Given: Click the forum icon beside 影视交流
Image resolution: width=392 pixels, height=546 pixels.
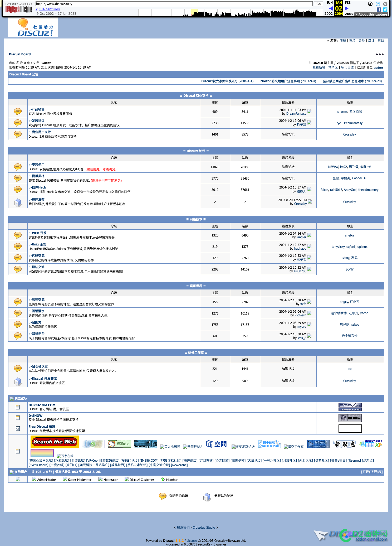Looking at the screenshot, I should 18,302.
